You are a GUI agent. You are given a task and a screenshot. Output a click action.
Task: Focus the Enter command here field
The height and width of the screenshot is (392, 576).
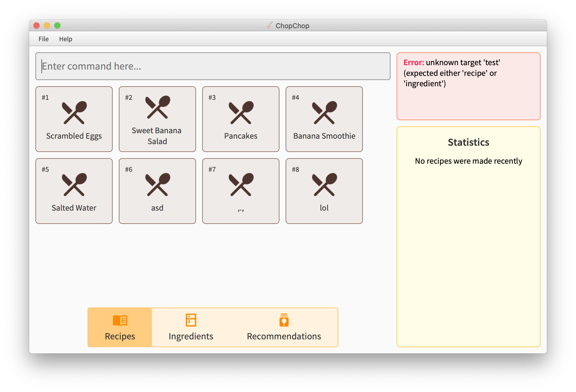coord(213,66)
